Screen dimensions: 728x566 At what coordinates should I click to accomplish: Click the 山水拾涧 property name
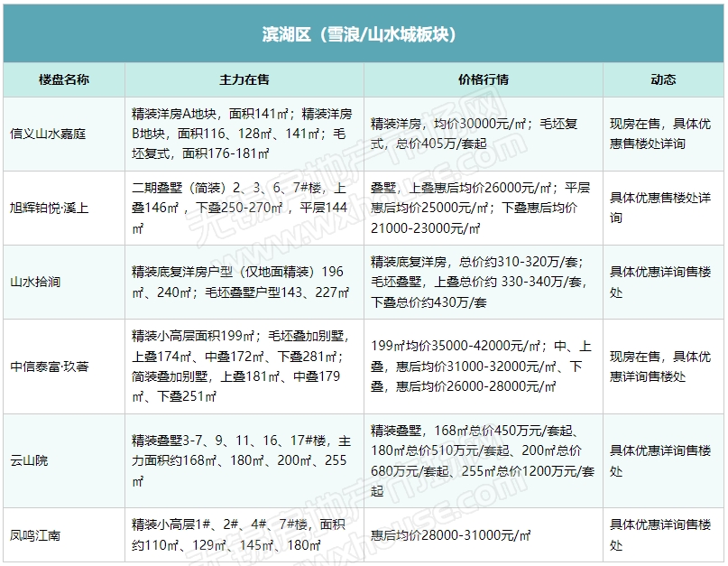[x=35, y=282]
